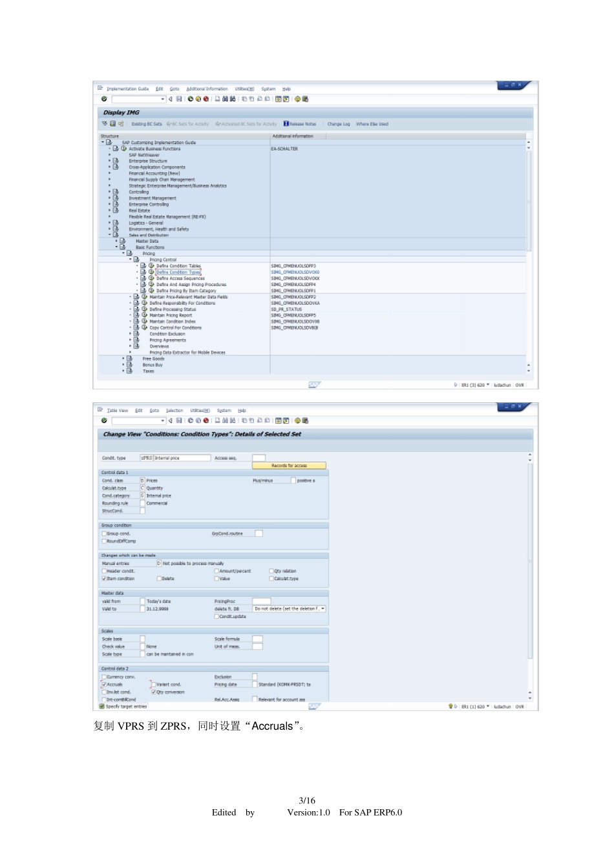Uncheck the Item condition checkbox
This screenshot has width=614, height=868.
click(x=104, y=579)
